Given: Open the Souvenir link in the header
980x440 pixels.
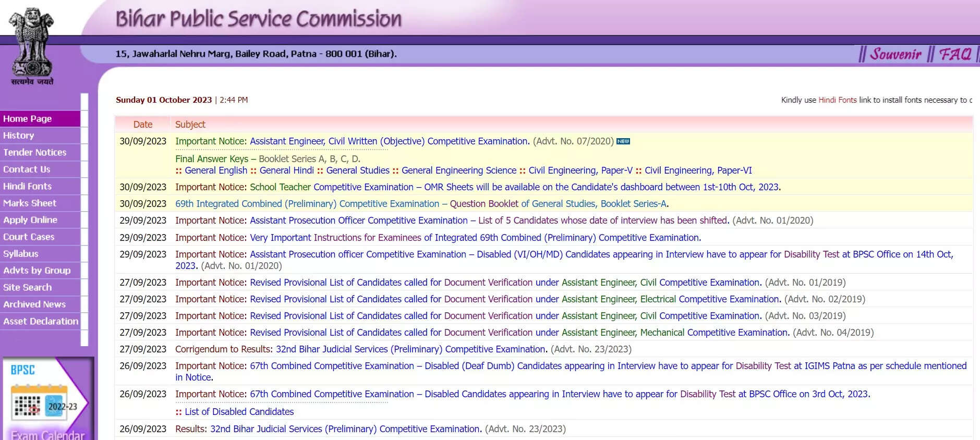Looking at the screenshot, I should pos(896,54).
